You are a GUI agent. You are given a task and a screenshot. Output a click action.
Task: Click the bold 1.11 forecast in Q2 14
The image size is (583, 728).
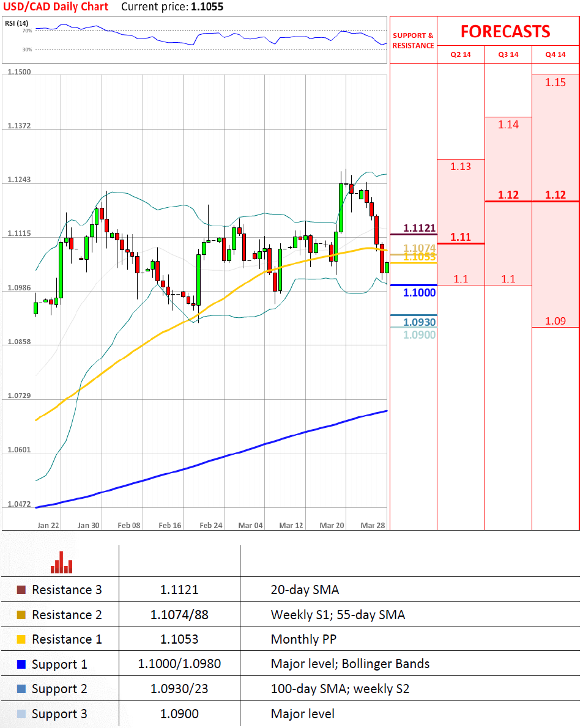tap(461, 237)
